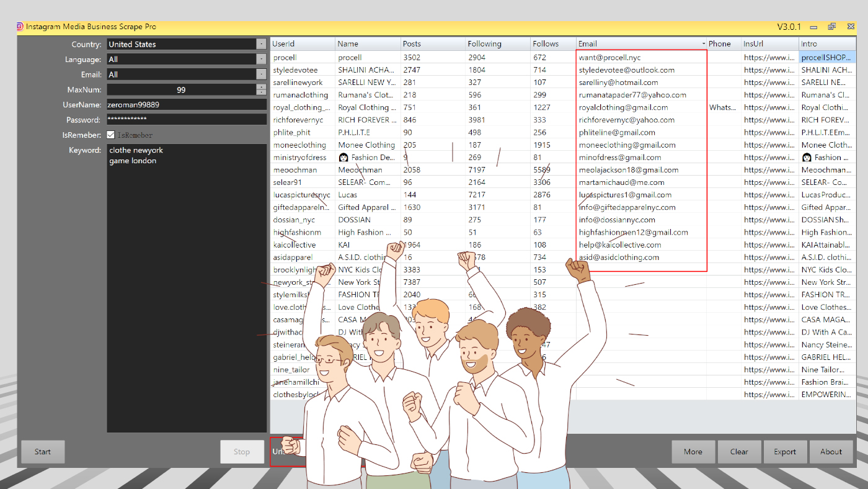
Task: Export the scraped data
Action: click(785, 452)
